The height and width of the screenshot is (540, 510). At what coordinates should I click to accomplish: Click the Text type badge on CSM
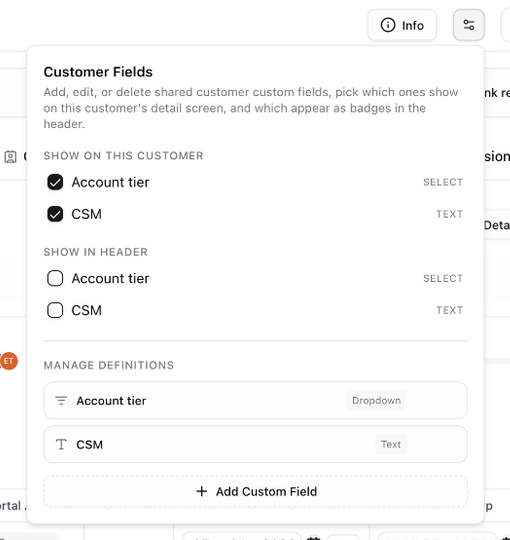coord(391,444)
